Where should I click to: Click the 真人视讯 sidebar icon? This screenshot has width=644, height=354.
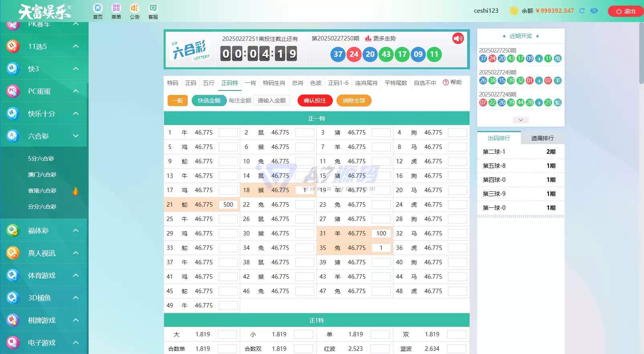13,253
